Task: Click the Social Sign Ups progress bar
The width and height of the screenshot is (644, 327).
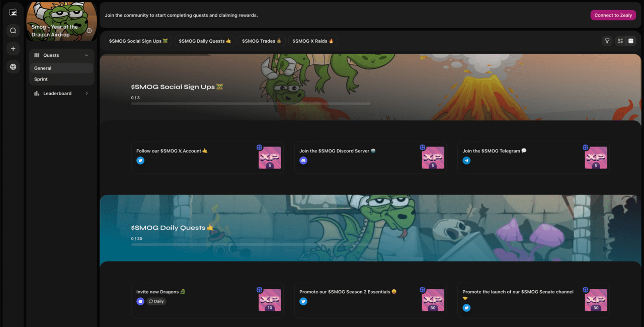Action: point(251,104)
